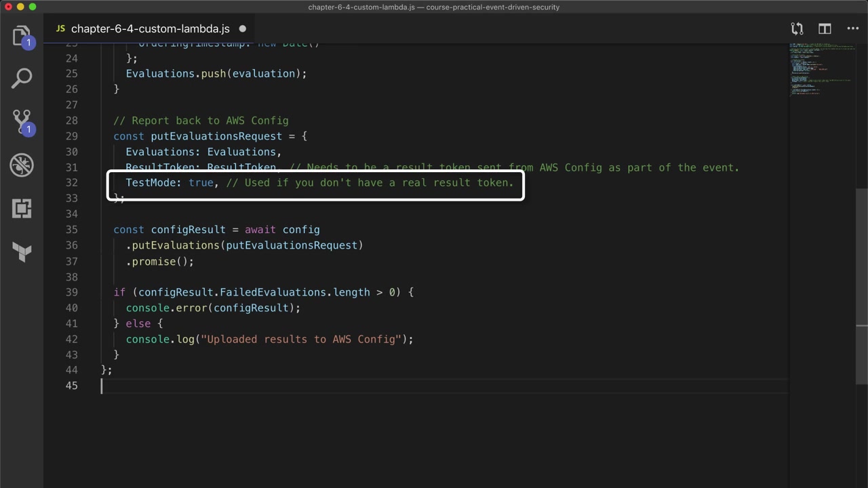Open the Terraform sidebar icon

tap(22, 252)
